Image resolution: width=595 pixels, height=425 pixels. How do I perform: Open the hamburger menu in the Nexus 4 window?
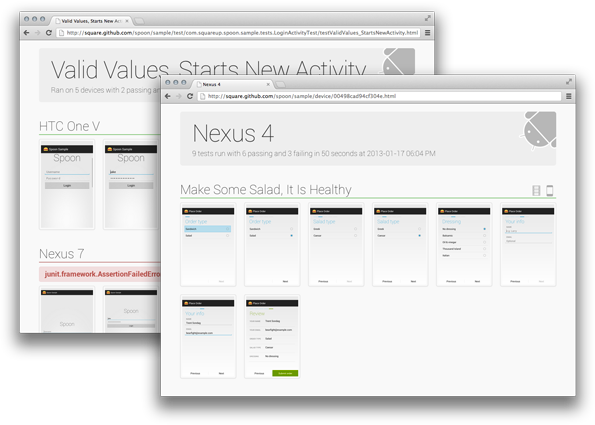(x=568, y=96)
